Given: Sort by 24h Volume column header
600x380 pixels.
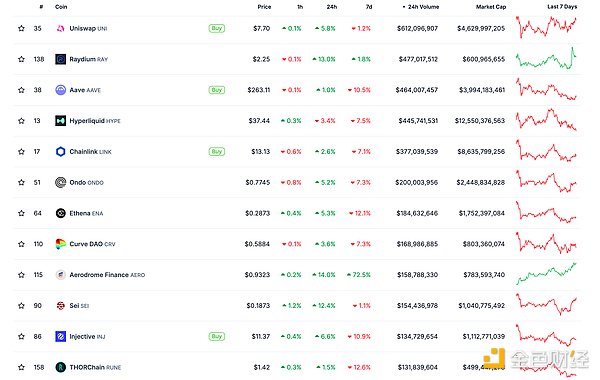Looking at the screenshot, I should coord(421,7).
